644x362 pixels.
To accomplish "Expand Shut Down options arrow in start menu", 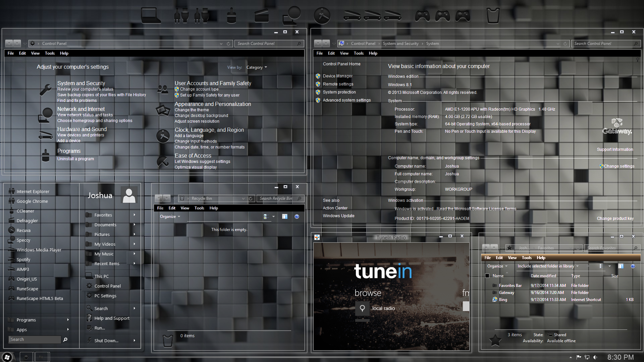I will (135, 341).
